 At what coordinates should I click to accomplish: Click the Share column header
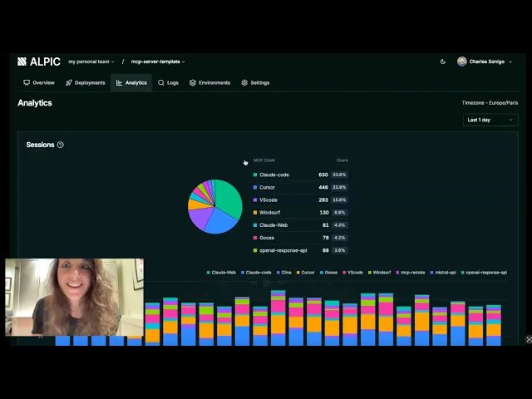(342, 160)
